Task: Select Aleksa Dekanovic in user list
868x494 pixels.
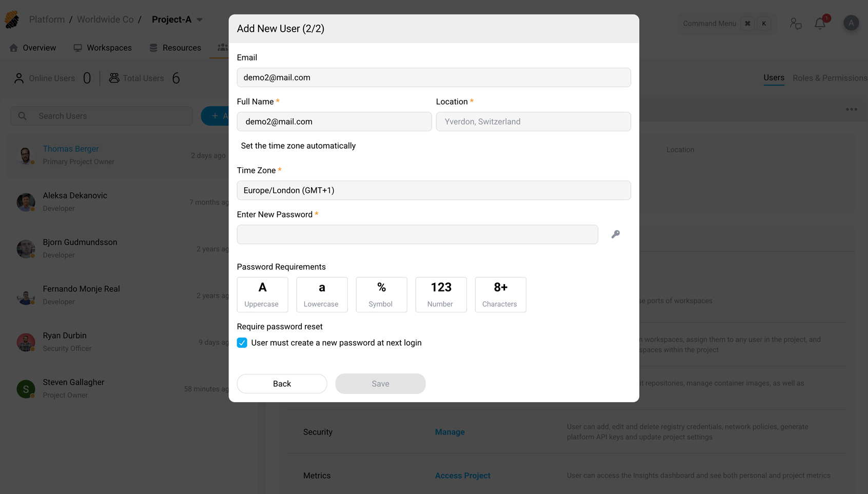Action: click(x=118, y=202)
